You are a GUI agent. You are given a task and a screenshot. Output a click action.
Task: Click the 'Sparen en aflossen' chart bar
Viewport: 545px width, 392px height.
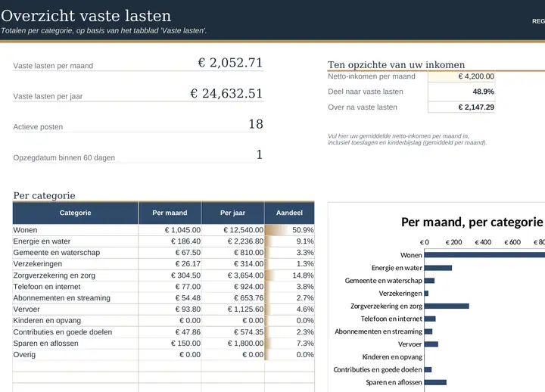click(x=435, y=383)
